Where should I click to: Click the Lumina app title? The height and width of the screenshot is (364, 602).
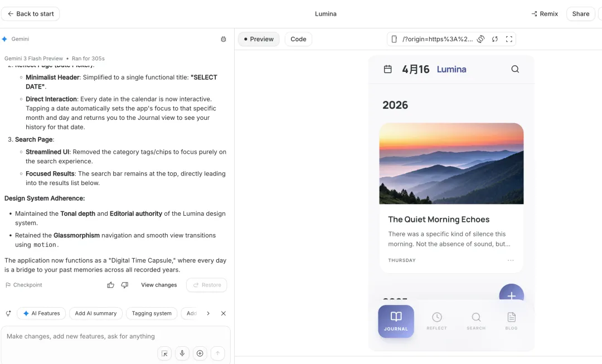452,70
